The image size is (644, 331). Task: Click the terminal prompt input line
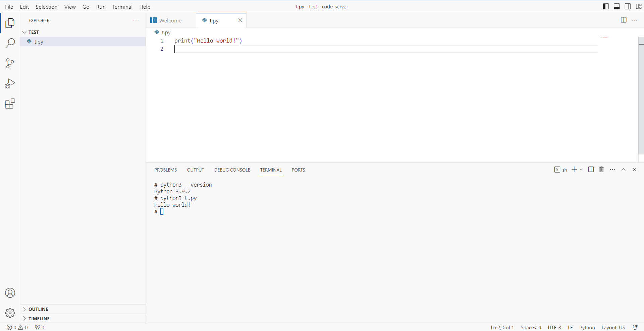[159, 211]
